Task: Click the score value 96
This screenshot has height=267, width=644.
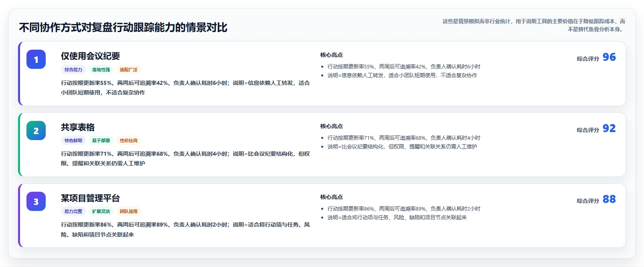Action: 609,57
